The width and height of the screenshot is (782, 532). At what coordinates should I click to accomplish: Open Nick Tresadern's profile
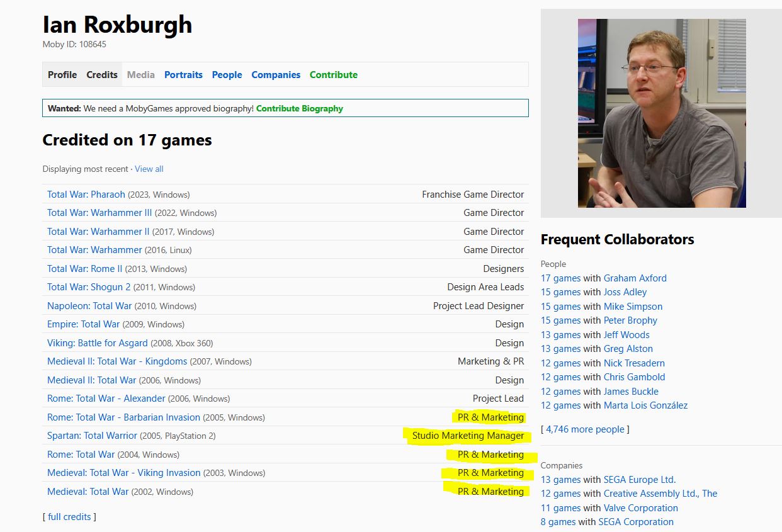click(x=634, y=363)
